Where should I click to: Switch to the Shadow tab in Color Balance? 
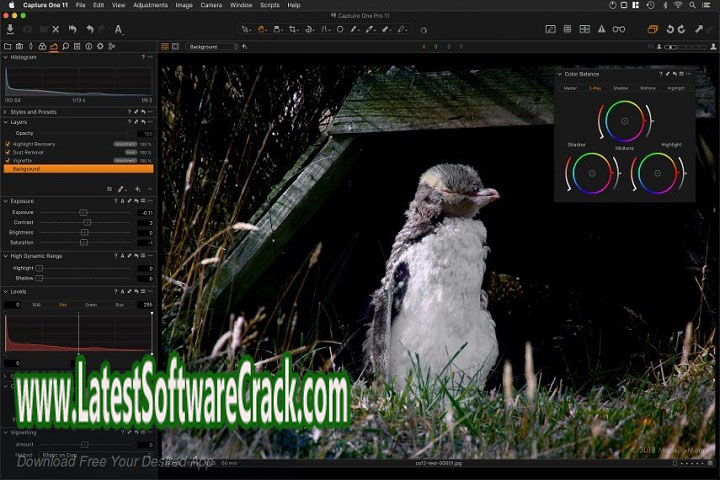[x=620, y=88]
